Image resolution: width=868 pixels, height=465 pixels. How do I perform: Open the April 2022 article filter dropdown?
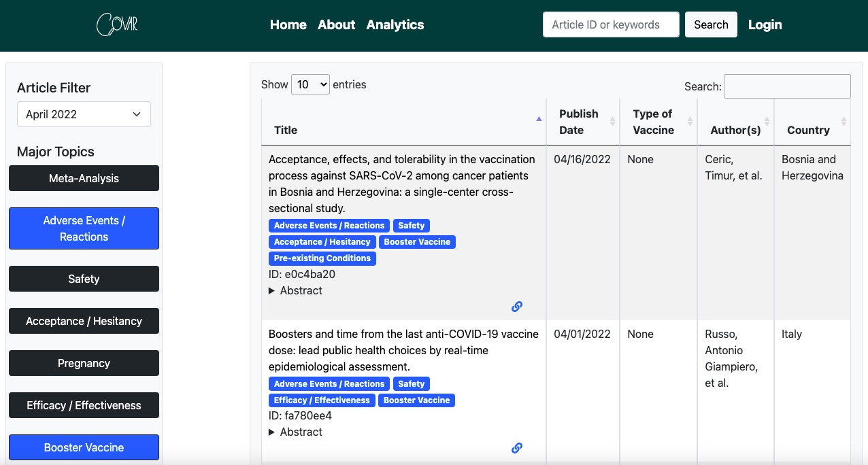tap(84, 114)
